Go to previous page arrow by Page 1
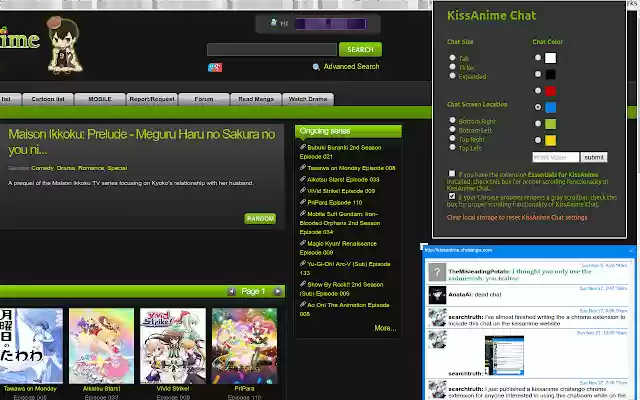 click(x=231, y=291)
